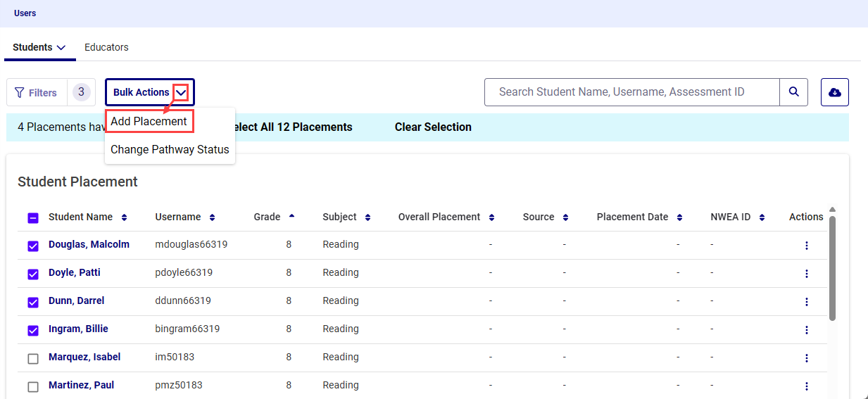Switch to the Educators tab

coord(106,47)
